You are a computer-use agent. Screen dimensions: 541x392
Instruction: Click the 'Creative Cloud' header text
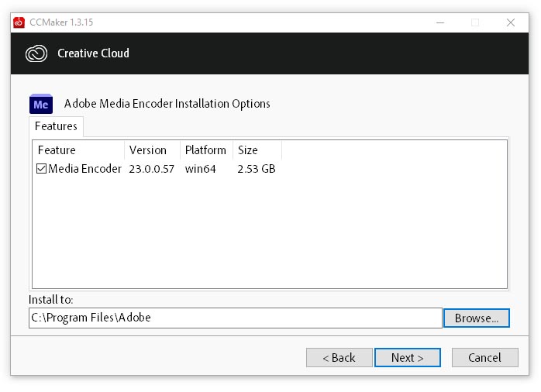93,53
